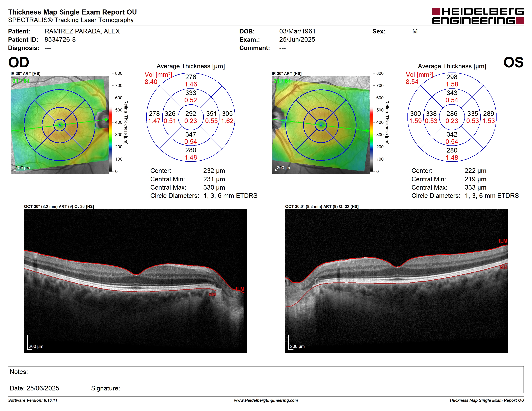Click OS inner temporal thickness 335

(473, 113)
